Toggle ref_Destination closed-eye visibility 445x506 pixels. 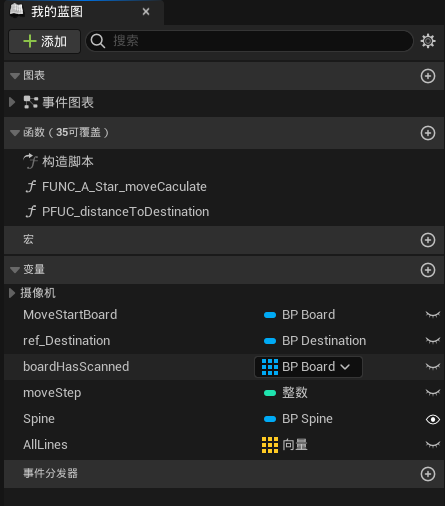coord(433,341)
